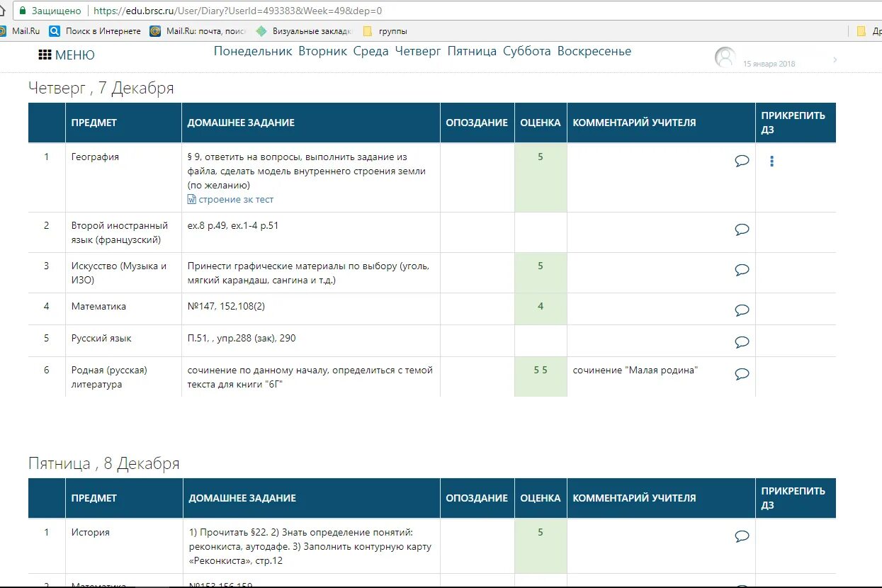Click the grade 4 cell for Математика
Image resolution: width=882 pixels, height=588 pixels.
coord(541,309)
